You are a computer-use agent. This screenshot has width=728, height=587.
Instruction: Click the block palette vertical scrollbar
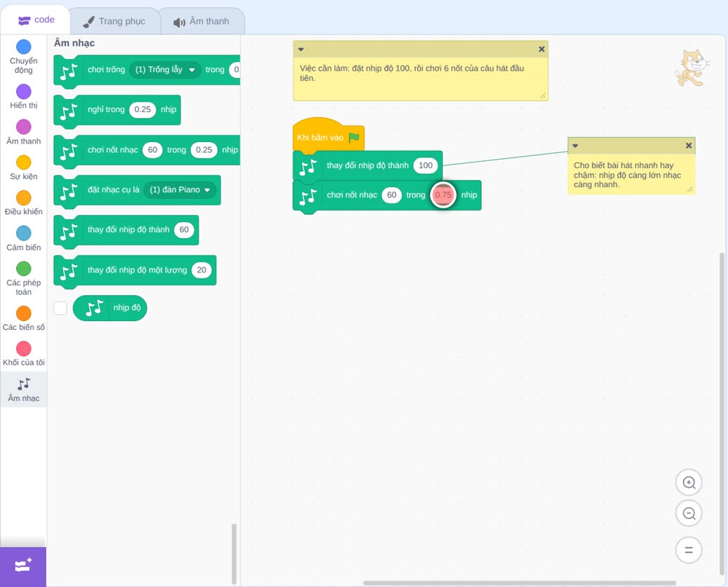234,553
